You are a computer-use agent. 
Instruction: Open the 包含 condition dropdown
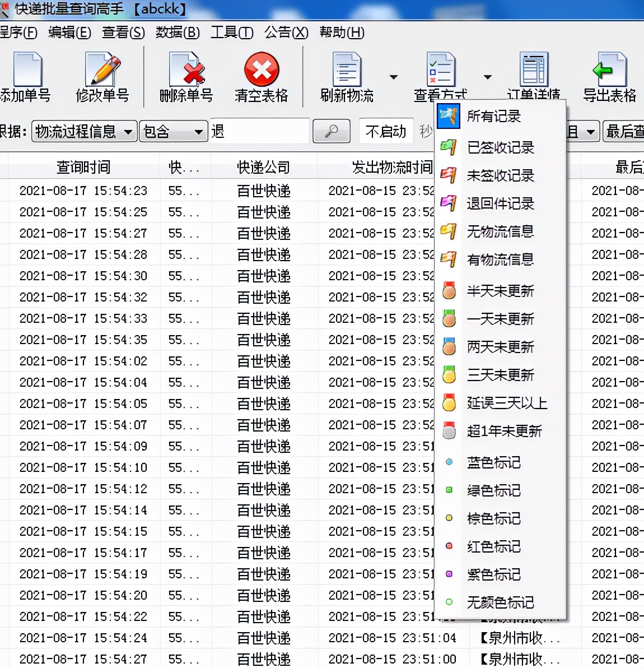pyautogui.click(x=174, y=131)
